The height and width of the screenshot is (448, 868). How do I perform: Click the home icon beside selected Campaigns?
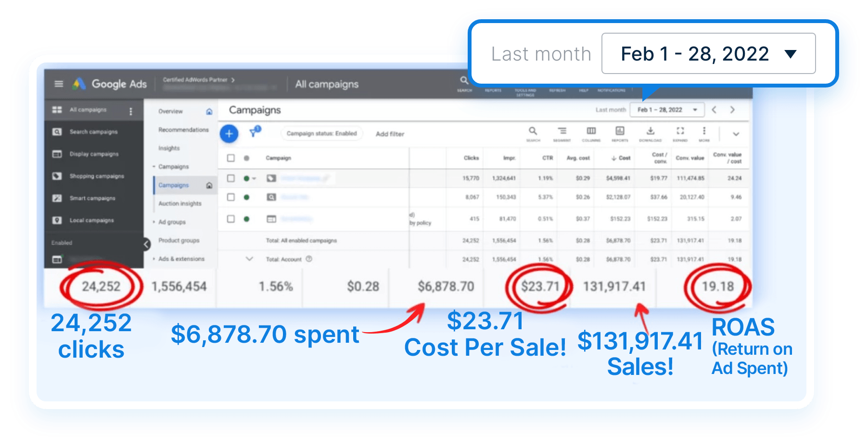pyautogui.click(x=209, y=186)
